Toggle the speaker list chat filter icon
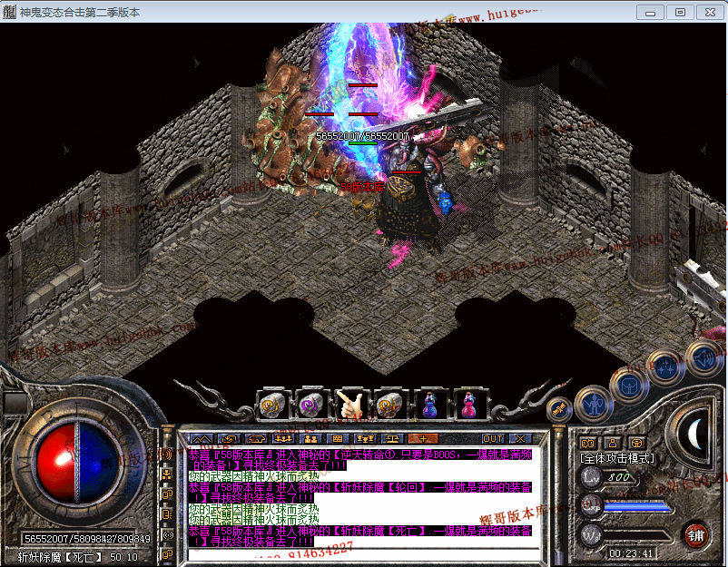Image resolution: width=728 pixels, height=567 pixels. (x=168, y=514)
